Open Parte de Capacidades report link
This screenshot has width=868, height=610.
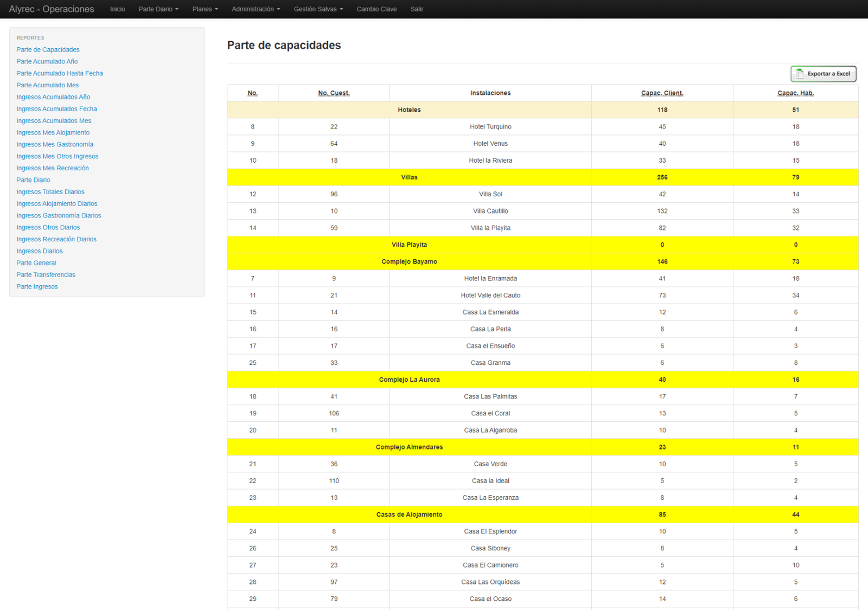pos(48,49)
